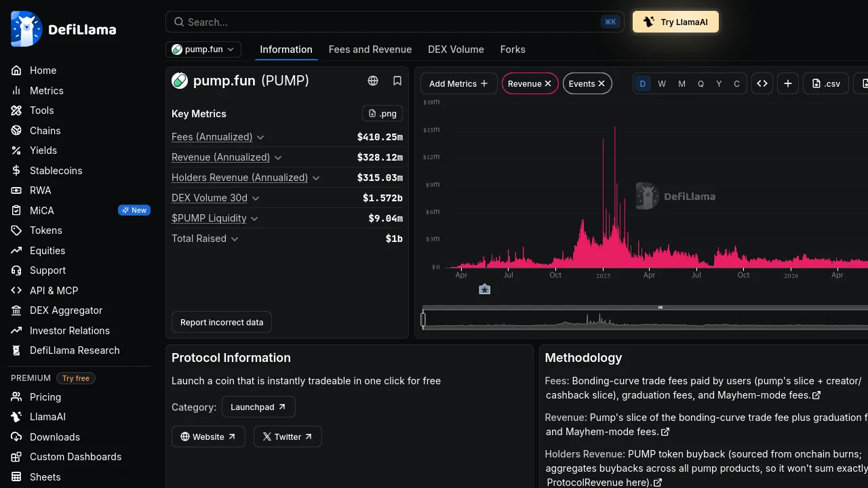868x488 pixels.
Task: Open Fees methodology external link icon
Action: point(816,395)
